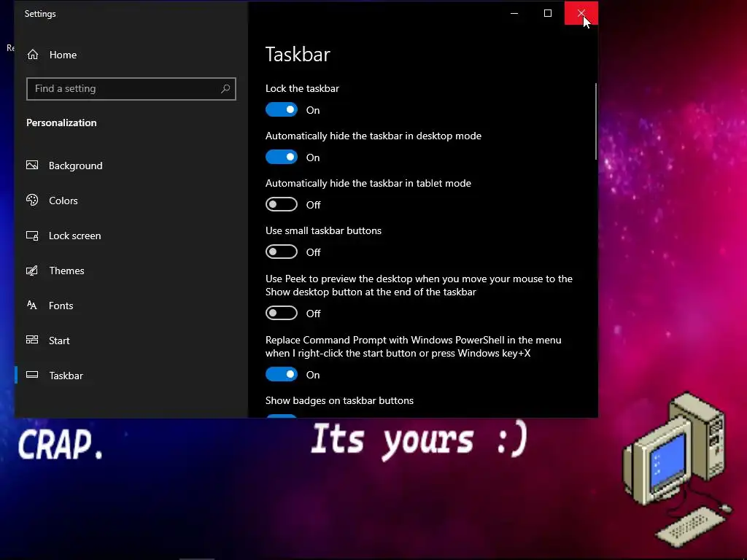Select Start in the sidebar
Screen dimensions: 747x560
pyautogui.click(x=131, y=341)
